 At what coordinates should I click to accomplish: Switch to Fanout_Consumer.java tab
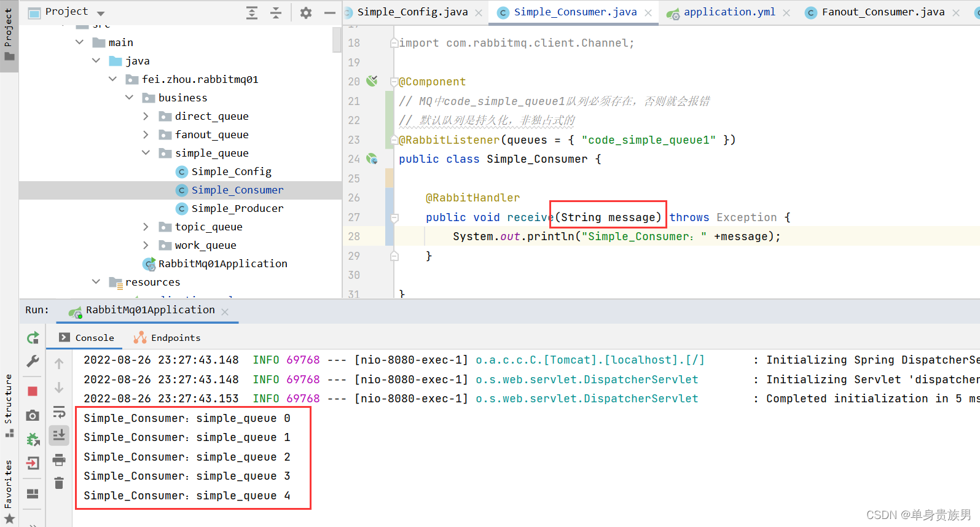click(883, 12)
